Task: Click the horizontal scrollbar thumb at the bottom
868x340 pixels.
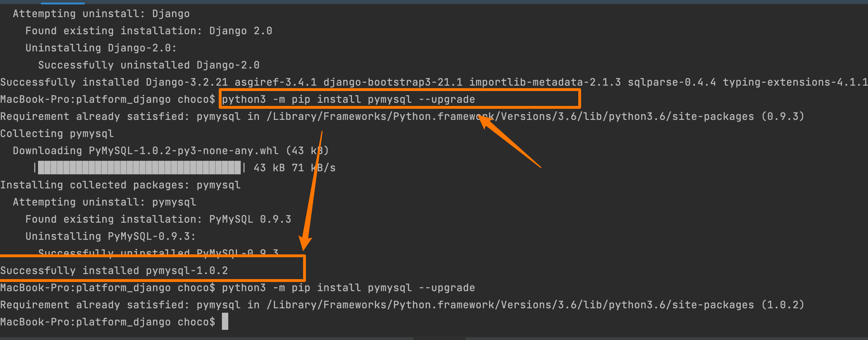Action: pyautogui.click(x=439, y=338)
